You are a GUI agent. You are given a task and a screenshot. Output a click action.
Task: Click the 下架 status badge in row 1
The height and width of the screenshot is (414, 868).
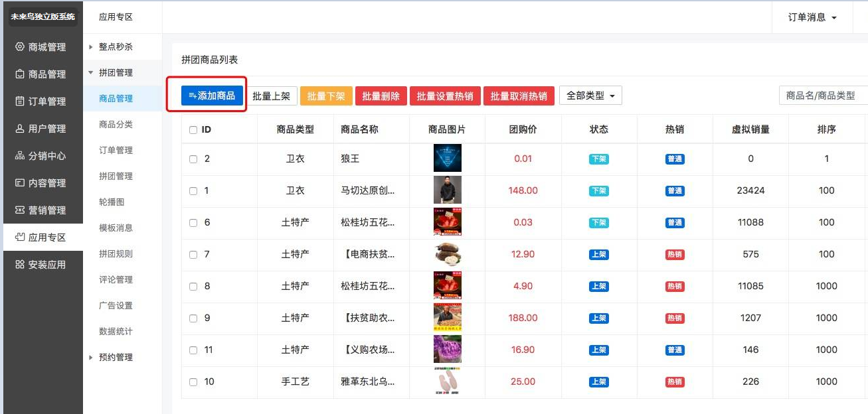point(598,191)
